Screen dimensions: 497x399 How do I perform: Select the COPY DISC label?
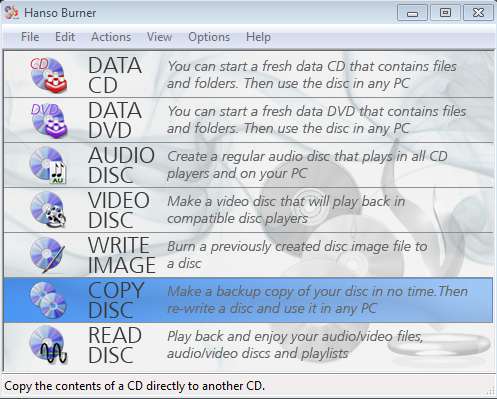click(x=116, y=300)
